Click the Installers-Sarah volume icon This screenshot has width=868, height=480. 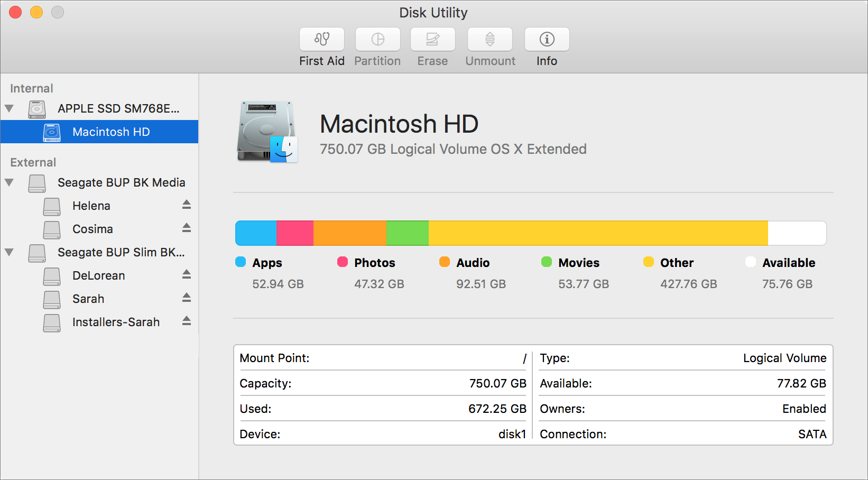[52, 322]
